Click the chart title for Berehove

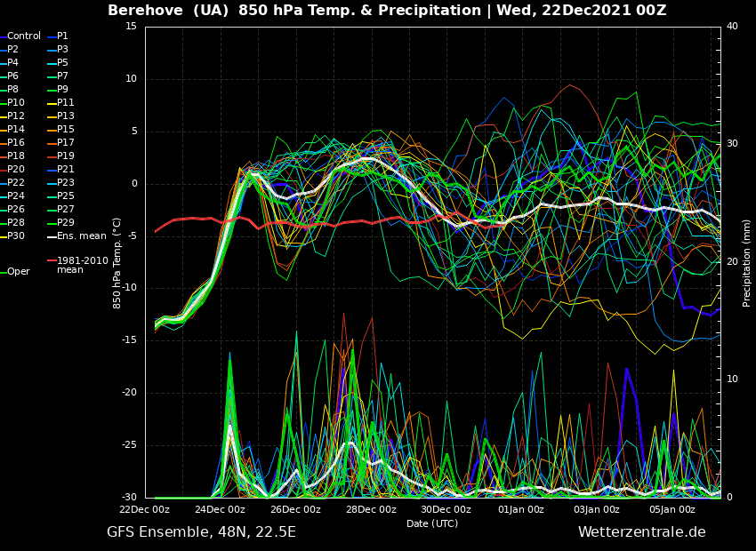point(387,11)
